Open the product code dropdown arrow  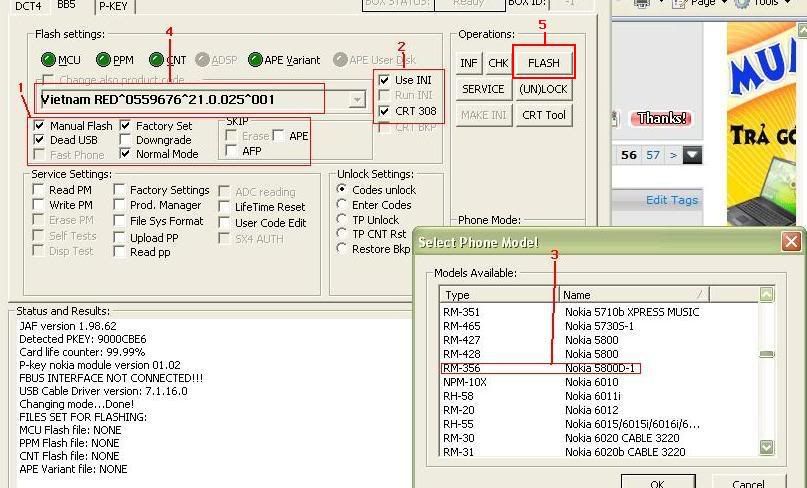357,99
